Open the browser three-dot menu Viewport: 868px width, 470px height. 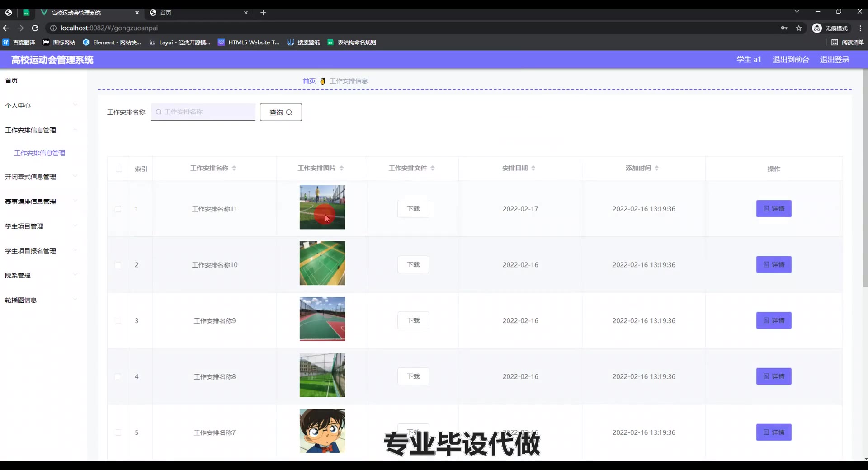pos(860,28)
